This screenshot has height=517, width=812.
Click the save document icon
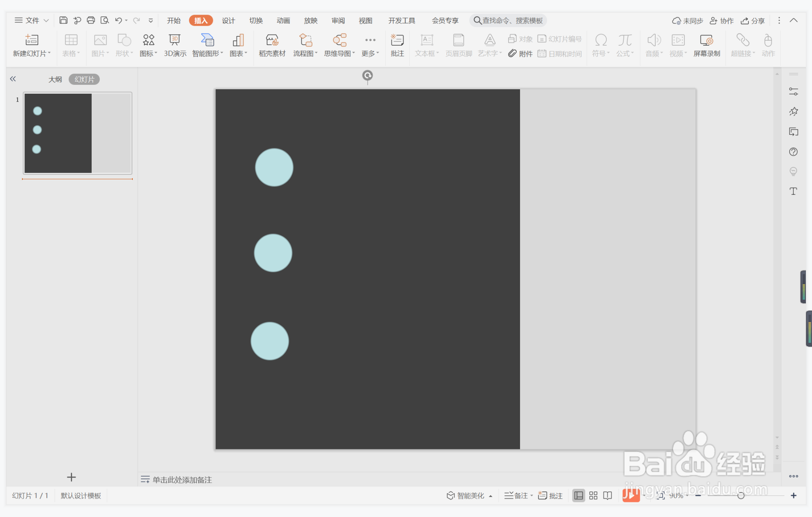point(63,20)
